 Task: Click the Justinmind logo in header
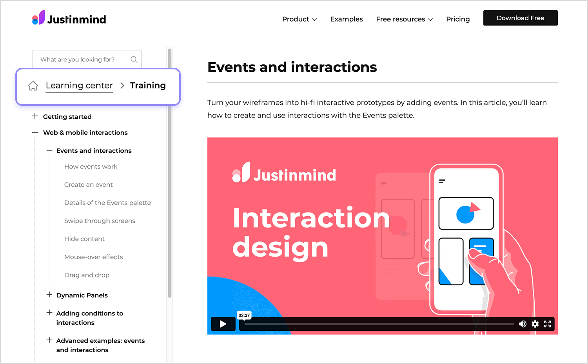[x=69, y=18]
